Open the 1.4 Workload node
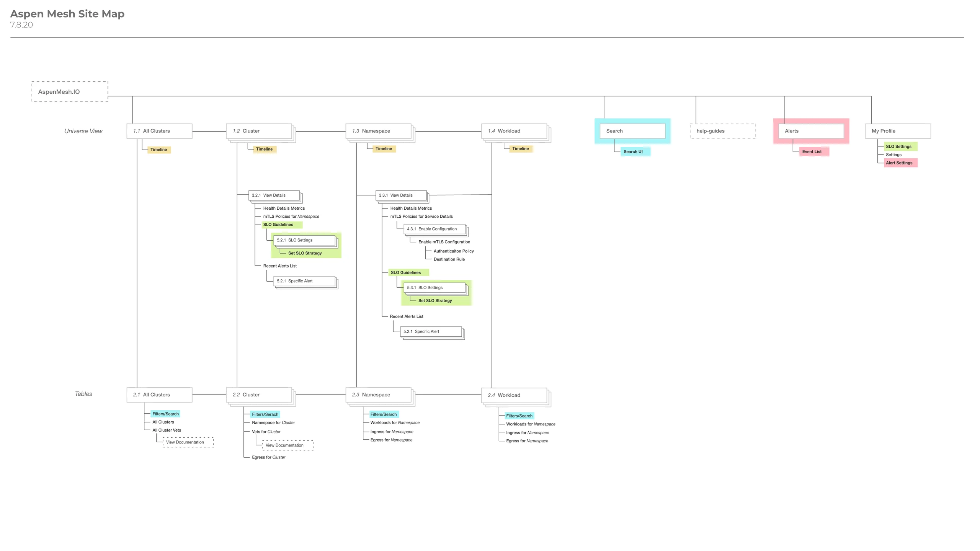Image resolution: width=980 pixels, height=551 pixels. pyautogui.click(x=514, y=131)
